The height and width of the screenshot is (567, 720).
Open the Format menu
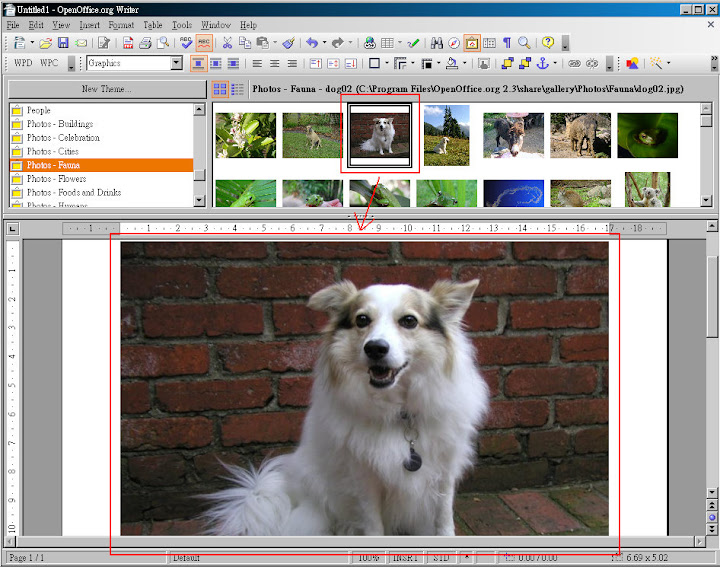(x=121, y=25)
